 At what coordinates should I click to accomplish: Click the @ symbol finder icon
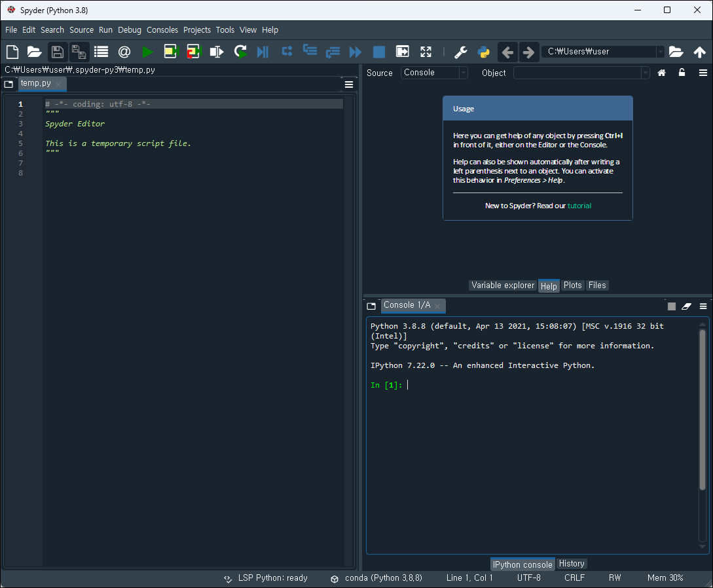[x=124, y=52]
